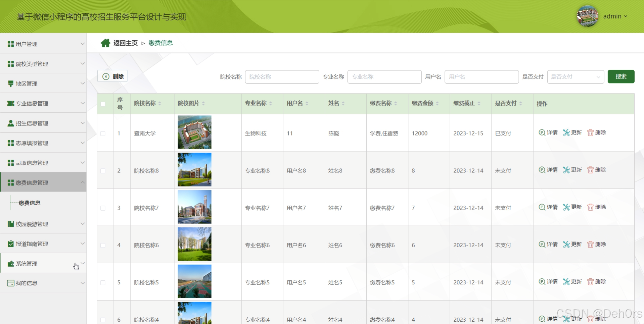The height and width of the screenshot is (324, 644).
Task: Open 录取信息管理 menu label
Action: click(32, 163)
